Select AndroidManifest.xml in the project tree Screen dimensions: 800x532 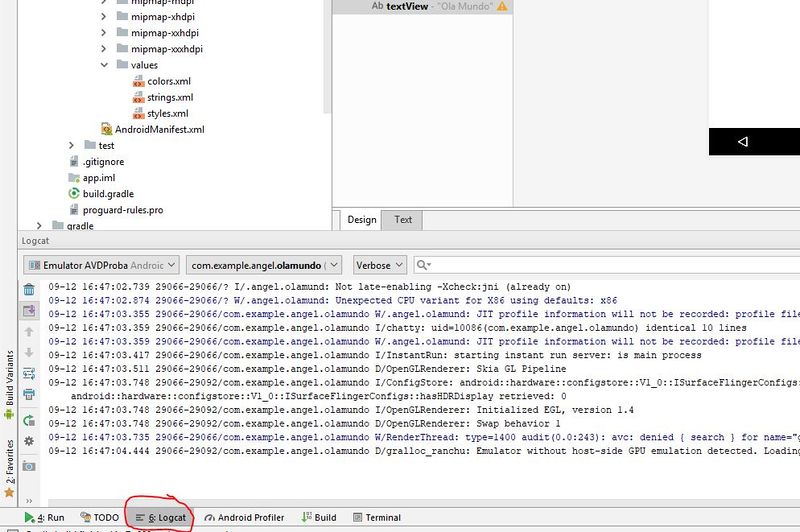point(153,130)
